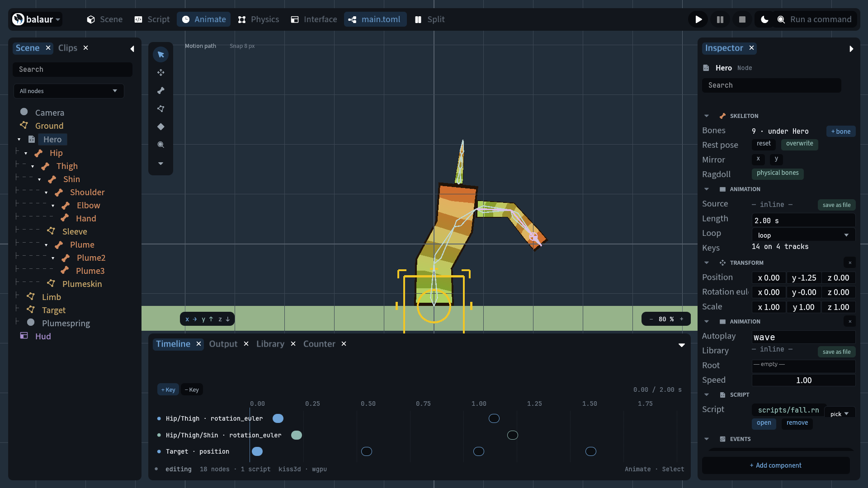Collapse the left Scene panel
This screenshot has height=488, width=868.
point(132,48)
